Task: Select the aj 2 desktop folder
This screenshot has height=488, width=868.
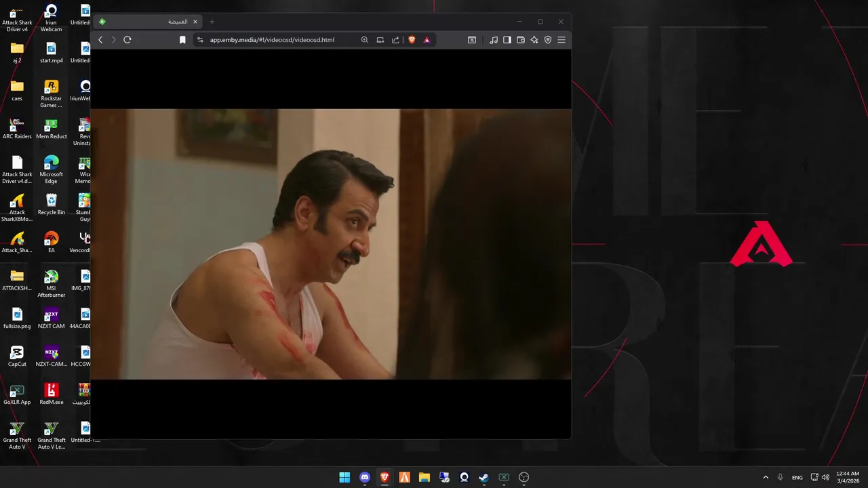Action: pos(17,53)
